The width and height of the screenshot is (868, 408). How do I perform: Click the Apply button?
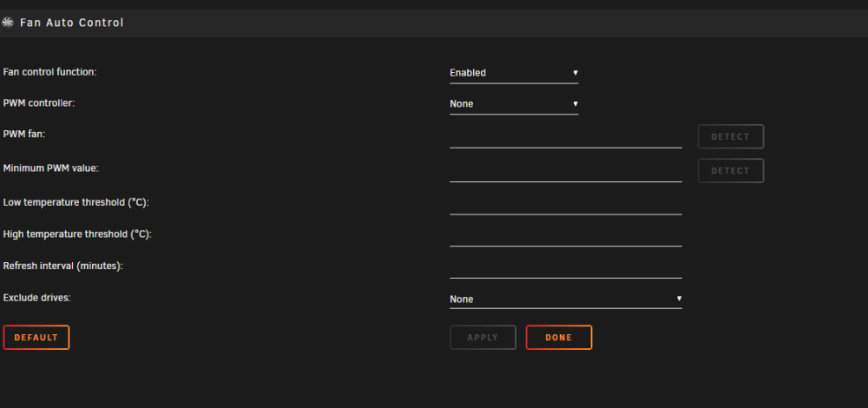coord(483,337)
